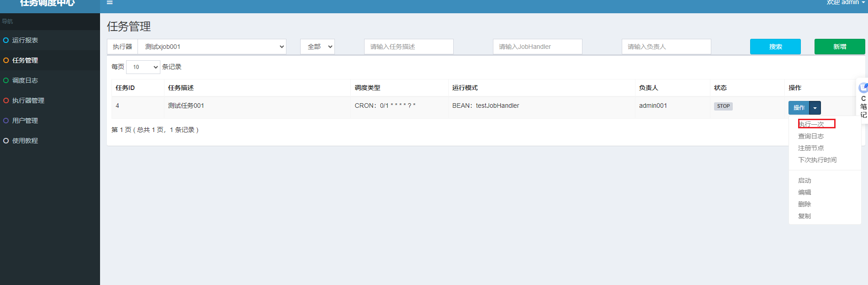This screenshot has height=285, width=868.
Task: Click the 使用教程 circle icon in sidebar
Action: (6, 141)
